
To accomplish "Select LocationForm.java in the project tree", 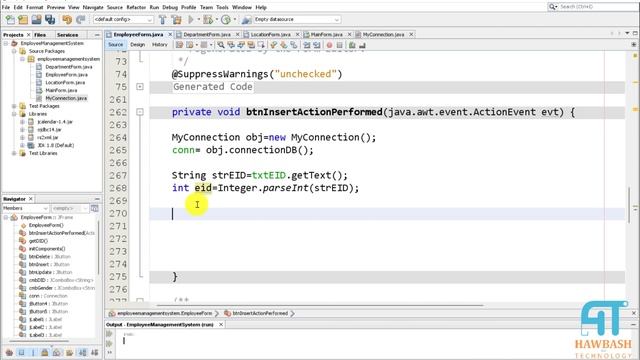I will click(65, 82).
